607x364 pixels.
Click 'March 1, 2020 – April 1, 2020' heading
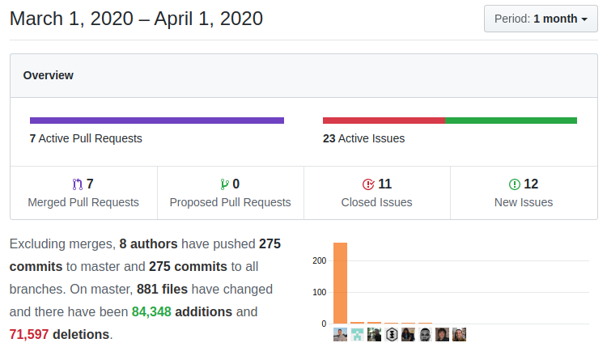(x=136, y=19)
